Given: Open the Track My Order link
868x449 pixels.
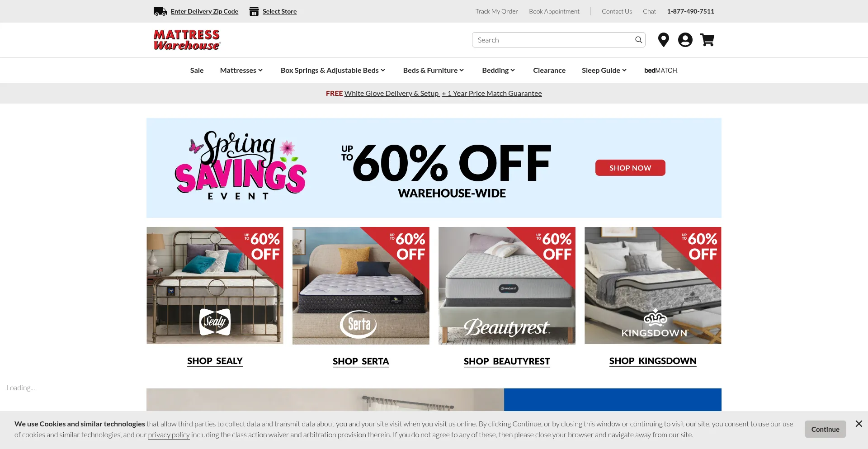Looking at the screenshot, I should coord(496,11).
